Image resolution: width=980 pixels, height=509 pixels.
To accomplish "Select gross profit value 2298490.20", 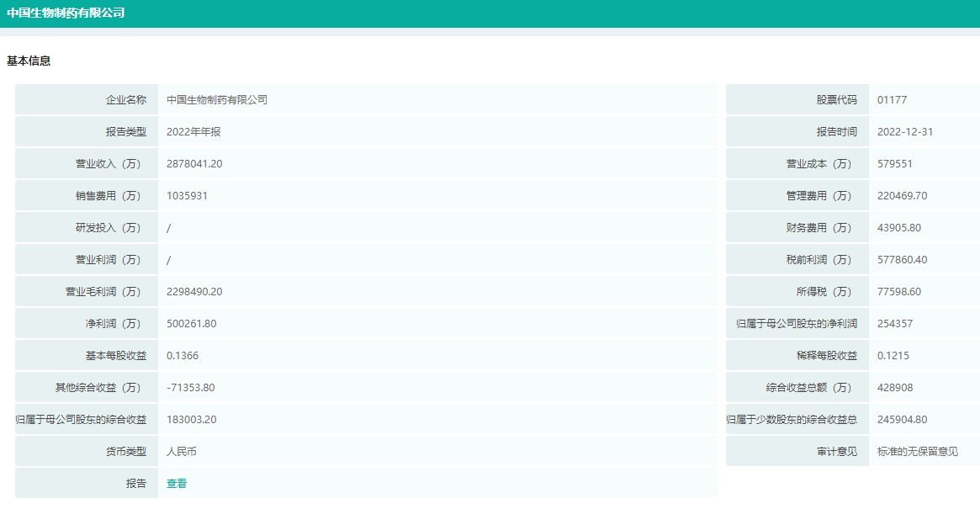I will 194,291.
